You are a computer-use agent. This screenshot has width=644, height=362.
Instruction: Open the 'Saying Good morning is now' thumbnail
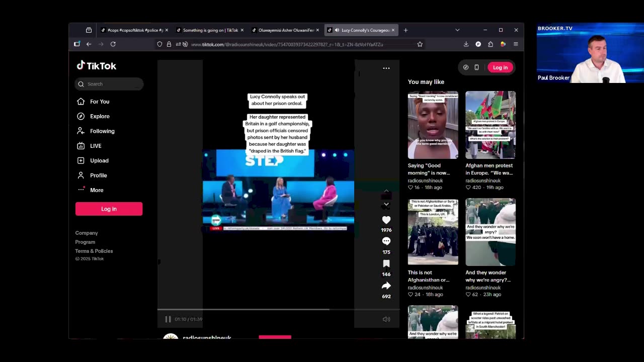point(433,125)
